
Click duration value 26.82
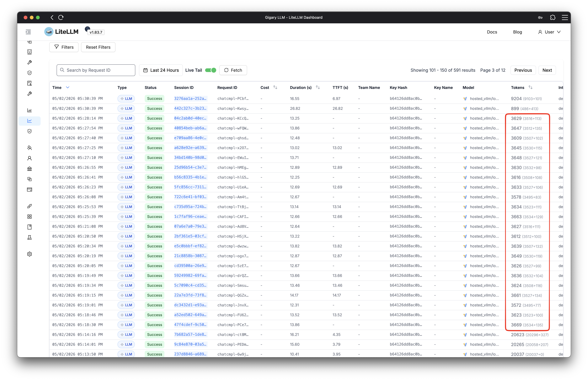(295, 108)
